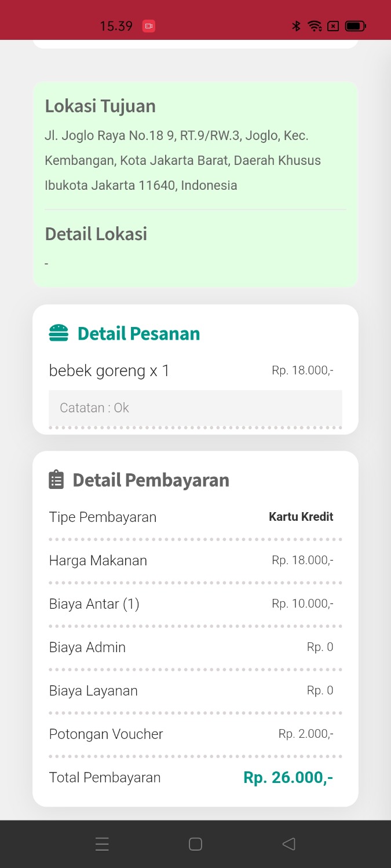Tap the Bluetooth status icon

296,26
